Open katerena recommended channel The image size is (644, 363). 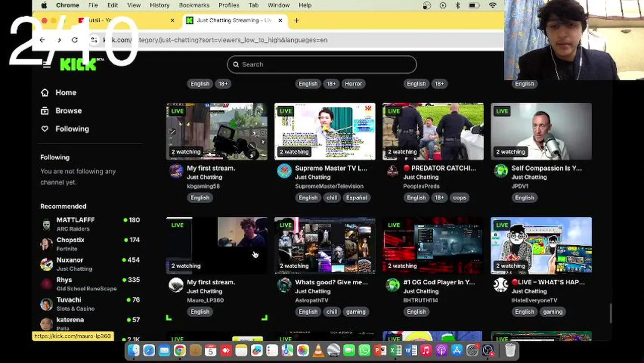click(90, 323)
